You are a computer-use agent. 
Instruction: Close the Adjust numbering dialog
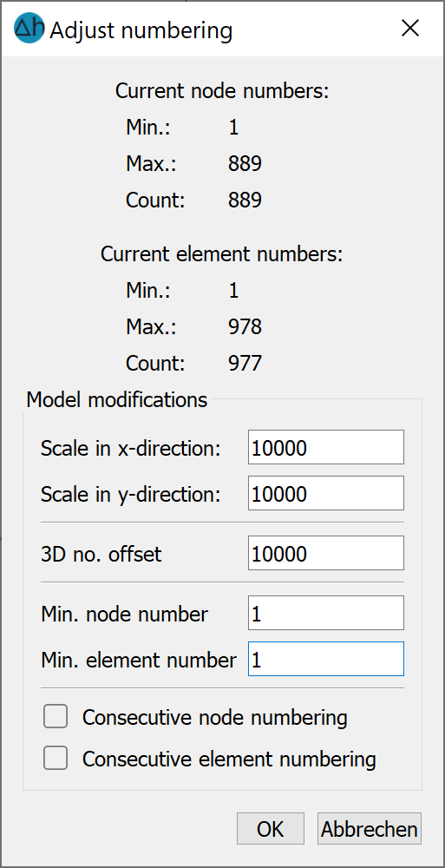click(x=410, y=29)
